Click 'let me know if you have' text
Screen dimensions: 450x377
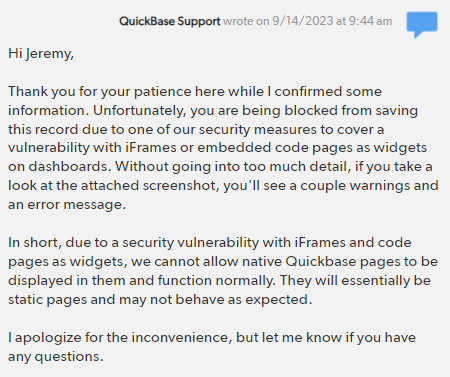pyautogui.click(x=339, y=338)
